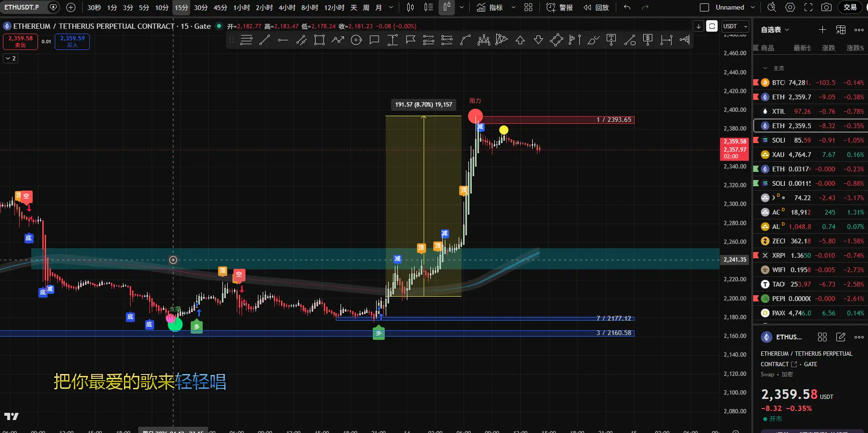Screen dimensions: 868x433
Task: Toggle the green market status dot
Action: click(219, 26)
